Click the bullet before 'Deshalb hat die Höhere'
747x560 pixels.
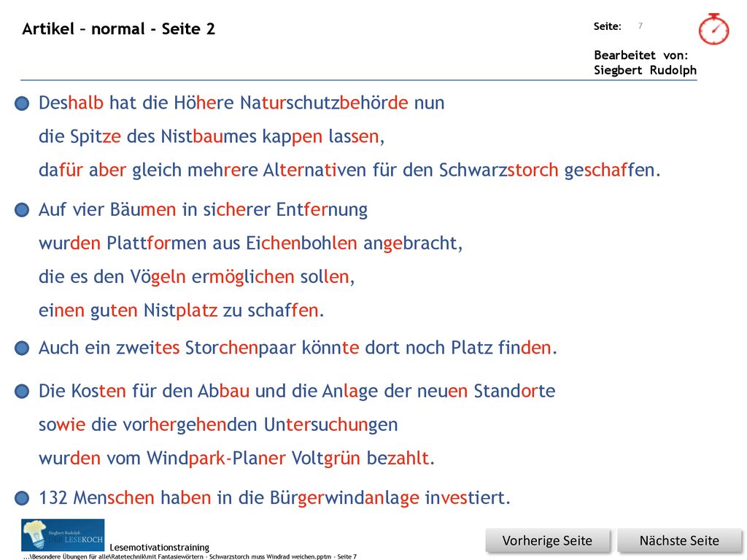pos(22,104)
